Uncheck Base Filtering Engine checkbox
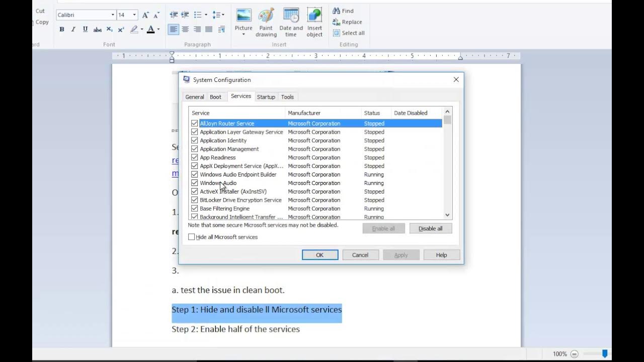This screenshot has width=644, height=362. click(195, 209)
